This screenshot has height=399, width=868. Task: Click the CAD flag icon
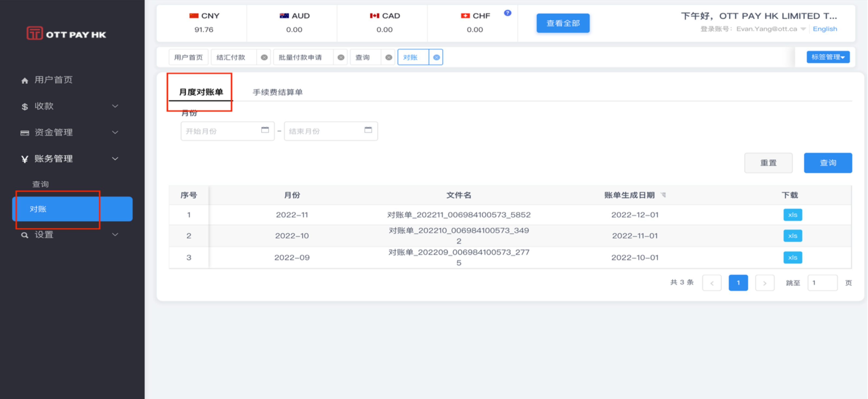tap(374, 15)
